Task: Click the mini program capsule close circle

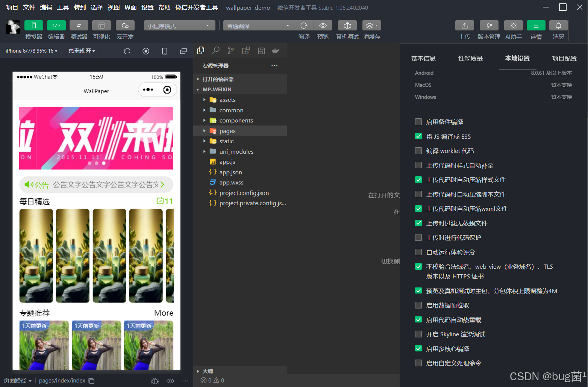Action: tap(167, 90)
